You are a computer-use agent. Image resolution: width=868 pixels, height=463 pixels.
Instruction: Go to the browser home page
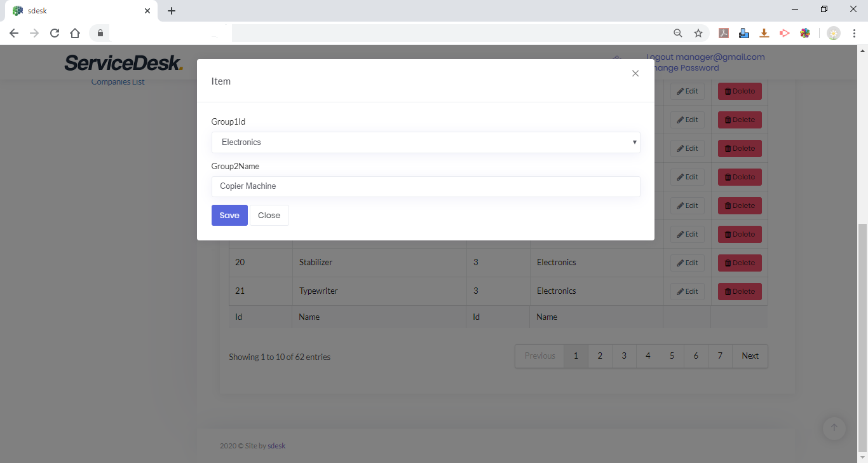75,33
